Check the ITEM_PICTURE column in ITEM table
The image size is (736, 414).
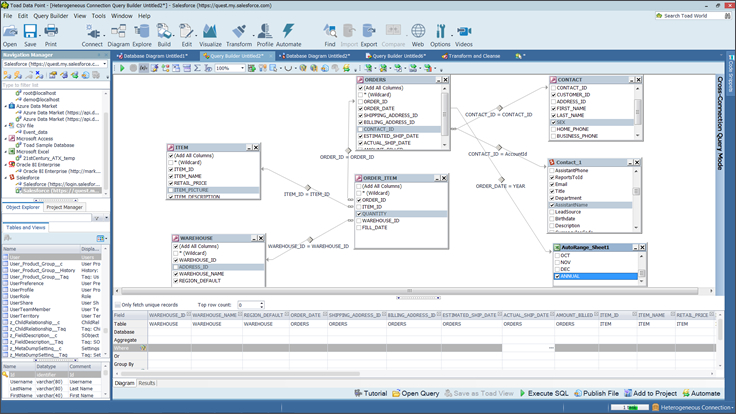170,190
